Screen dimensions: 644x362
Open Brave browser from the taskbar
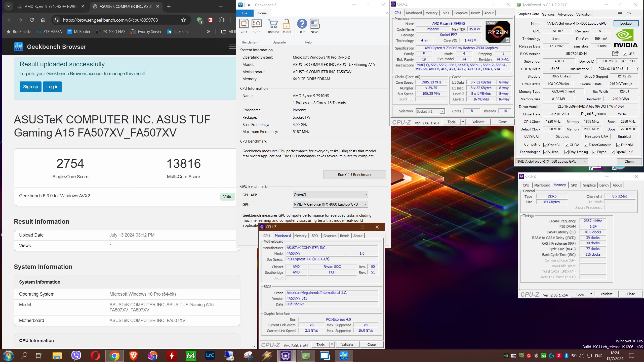[x=133, y=355]
